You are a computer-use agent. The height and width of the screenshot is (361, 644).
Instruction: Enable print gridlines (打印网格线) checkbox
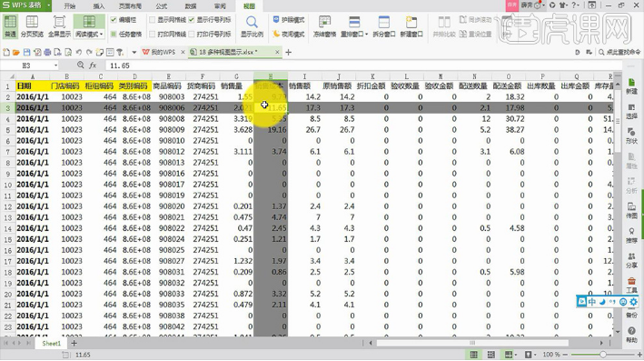coord(153,34)
